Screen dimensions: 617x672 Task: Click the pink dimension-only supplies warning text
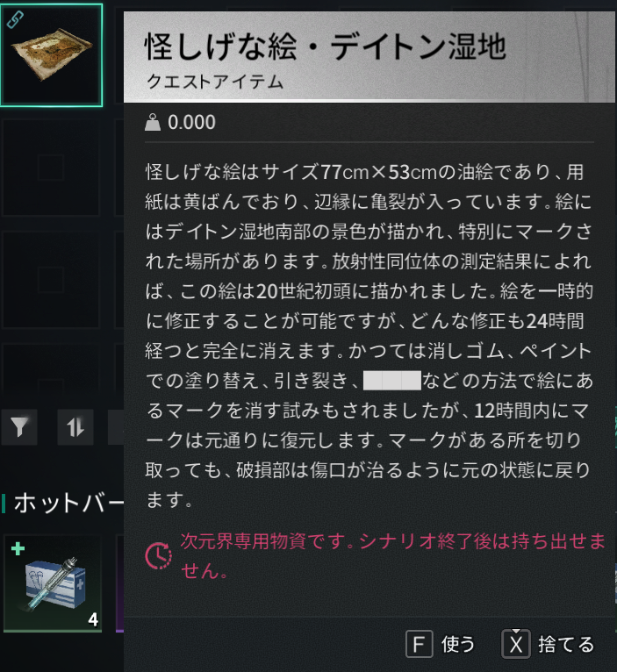392,556
